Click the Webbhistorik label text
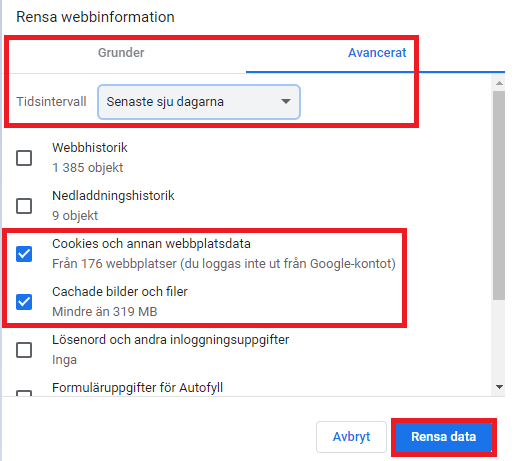The width and height of the screenshot is (525, 461). 90,148
